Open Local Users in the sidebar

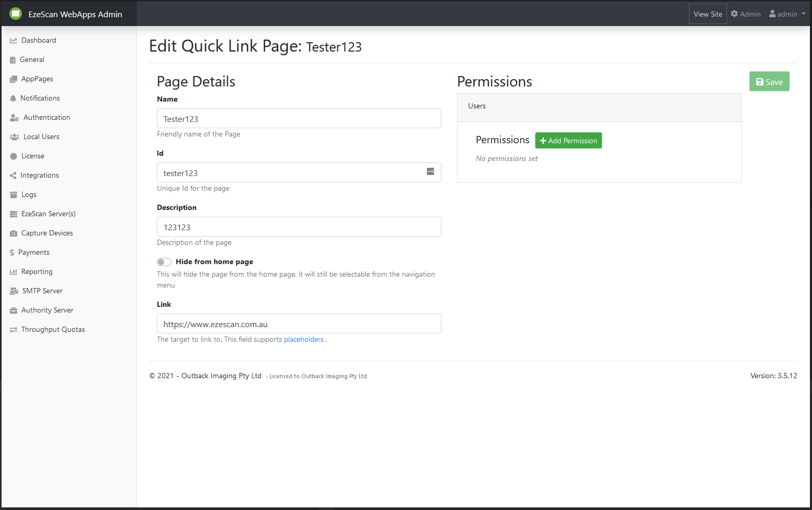[41, 137]
